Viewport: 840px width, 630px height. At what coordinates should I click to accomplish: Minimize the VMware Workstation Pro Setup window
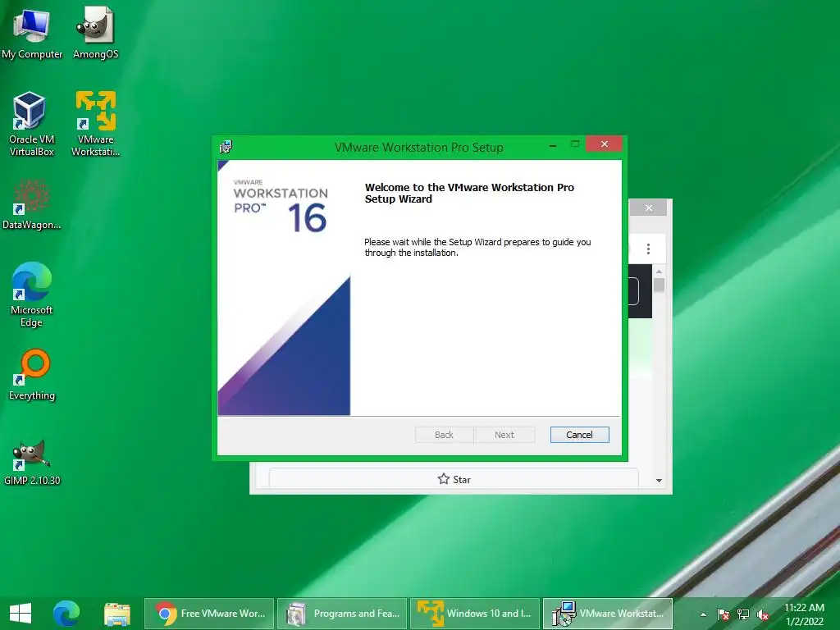tap(552, 144)
